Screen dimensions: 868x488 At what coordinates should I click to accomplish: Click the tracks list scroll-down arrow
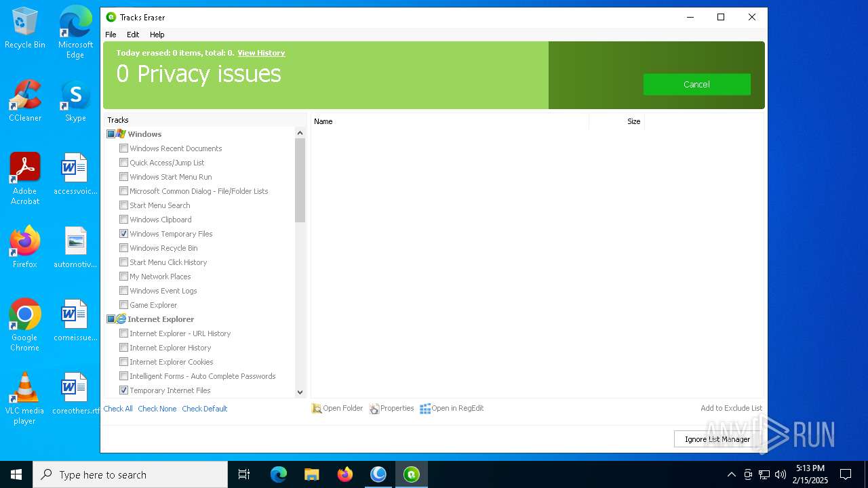[x=300, y=392]
